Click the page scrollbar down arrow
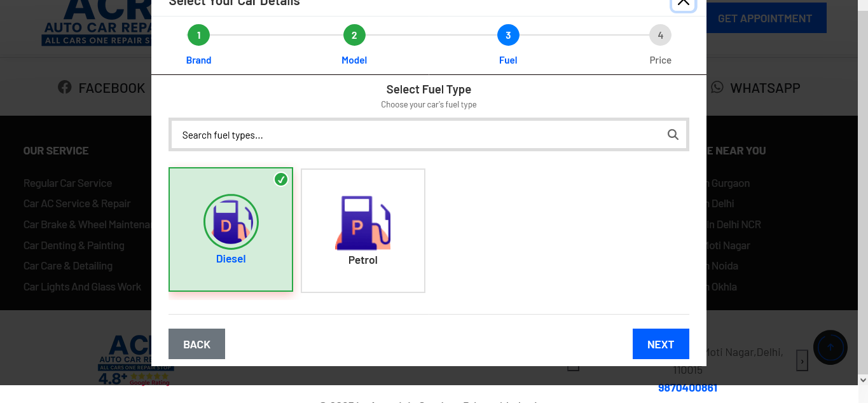The height and width of the screenshot is (403, 868). coord(863,380)
